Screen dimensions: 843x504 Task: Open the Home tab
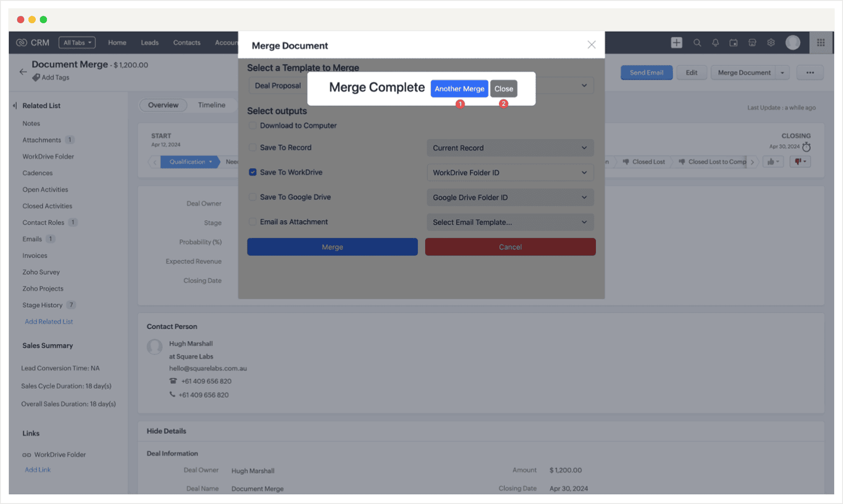tap(117, 43)
